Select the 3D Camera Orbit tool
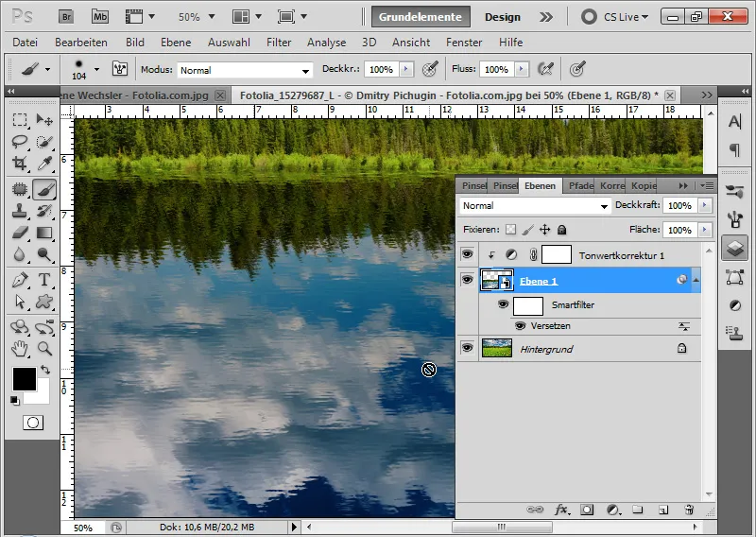 coord(44,327)
